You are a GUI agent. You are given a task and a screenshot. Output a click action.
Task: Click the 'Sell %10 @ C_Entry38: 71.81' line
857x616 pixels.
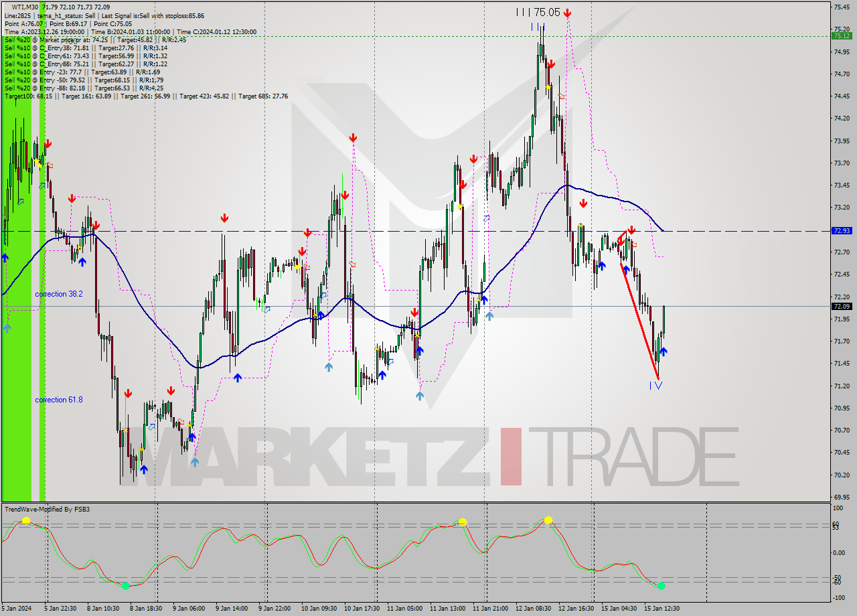[86, 48]
